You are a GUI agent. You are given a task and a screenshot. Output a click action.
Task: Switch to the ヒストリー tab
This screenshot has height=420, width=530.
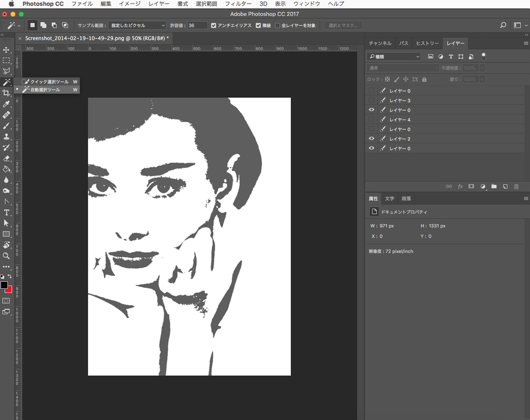pos(427,44)
